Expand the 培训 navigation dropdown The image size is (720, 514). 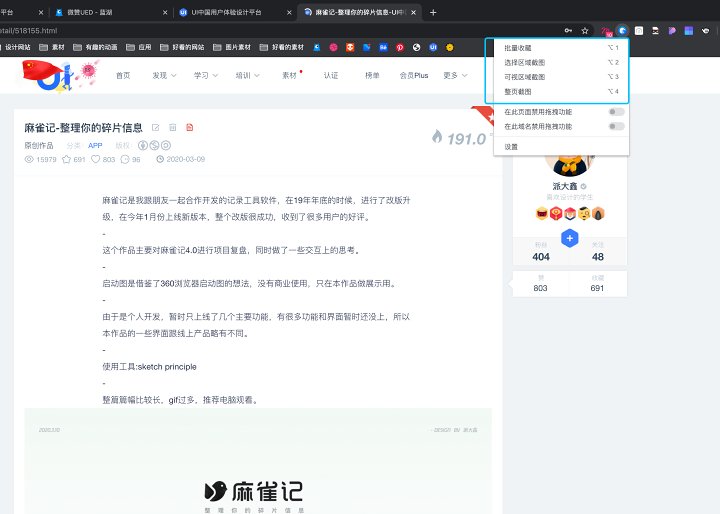[247, 75]
